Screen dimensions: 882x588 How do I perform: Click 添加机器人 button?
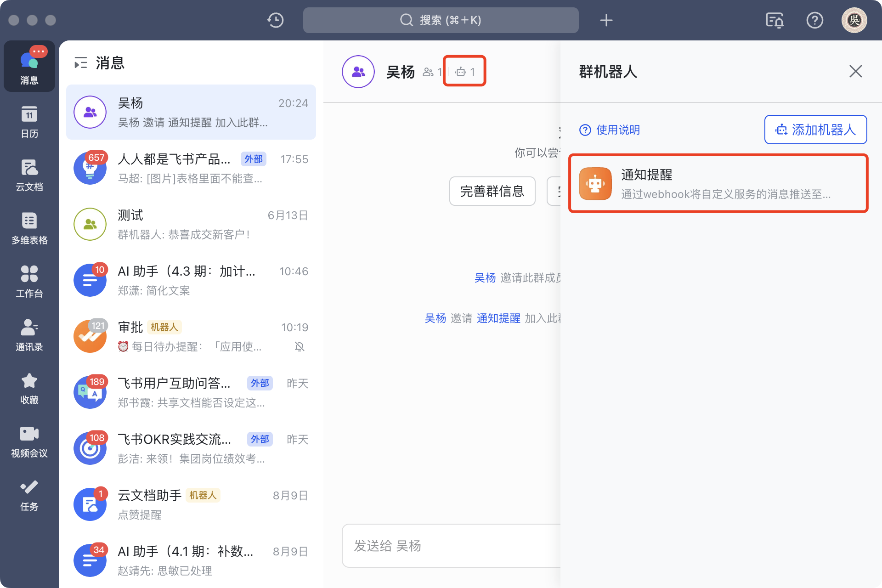[x=815, y=130]
